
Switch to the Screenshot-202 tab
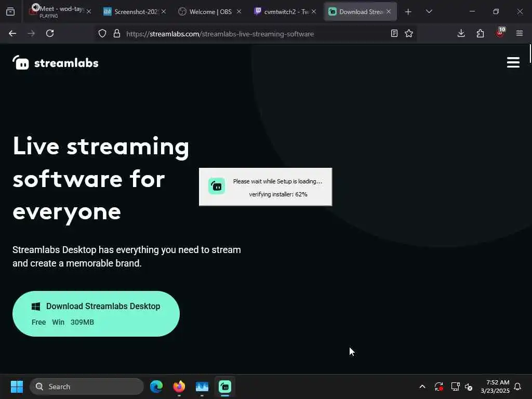point(135,11)
